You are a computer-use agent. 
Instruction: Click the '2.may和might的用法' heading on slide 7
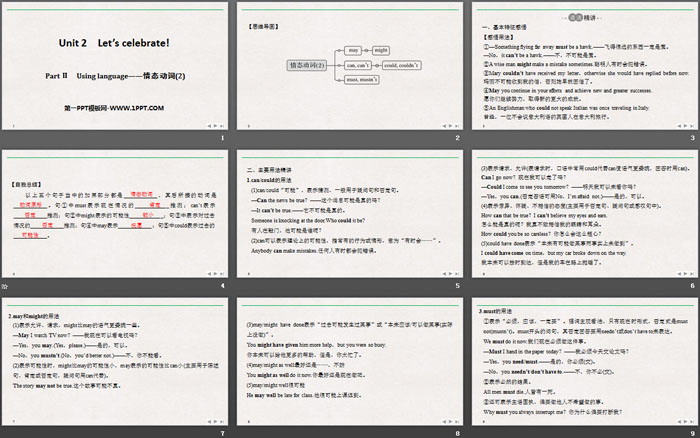[33, 316]
